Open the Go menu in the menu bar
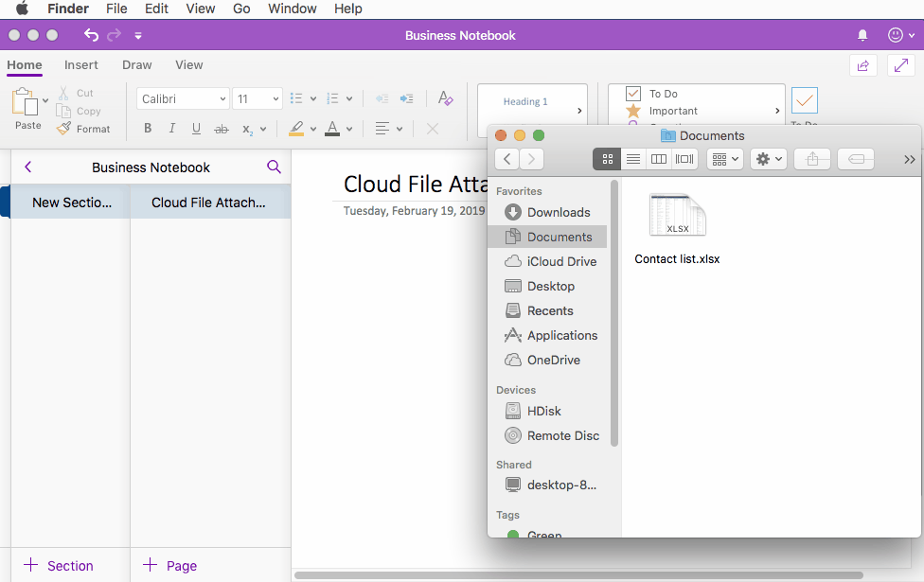This screenshot has height=582, width=924. pos(241,9)
